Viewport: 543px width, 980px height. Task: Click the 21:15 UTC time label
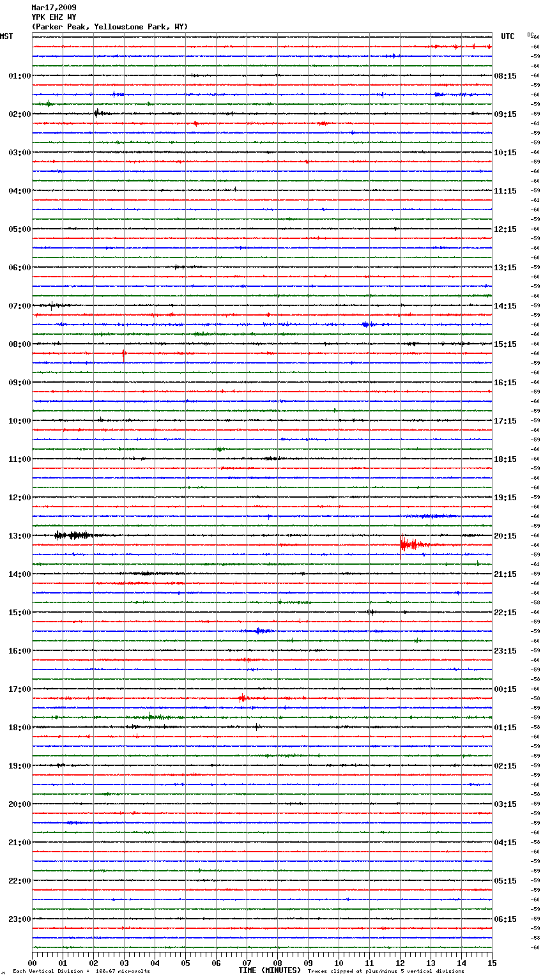505,574
